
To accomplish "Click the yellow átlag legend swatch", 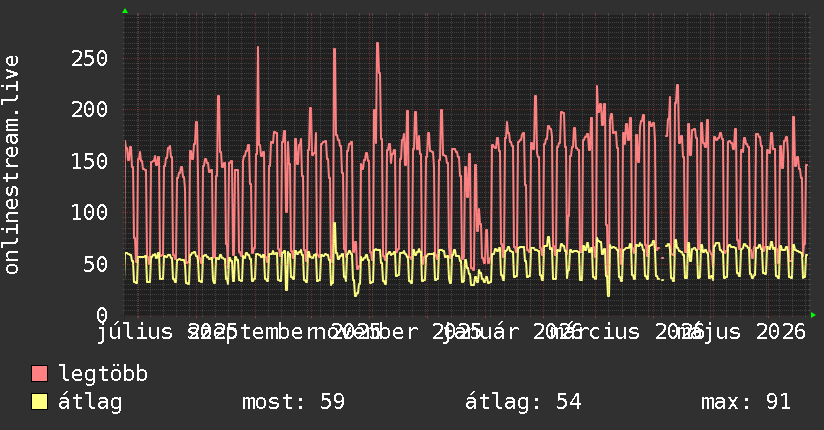I will [x=39, y=402].
